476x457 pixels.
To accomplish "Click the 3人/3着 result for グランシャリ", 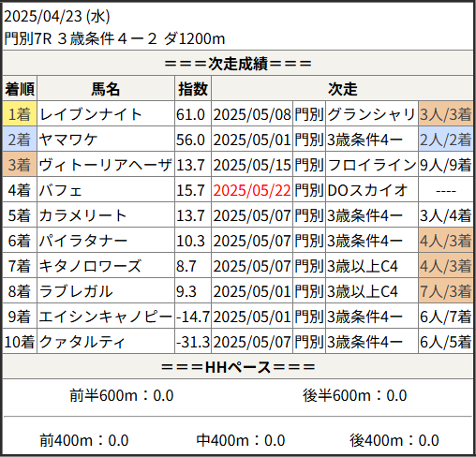I will click(445, 113).
